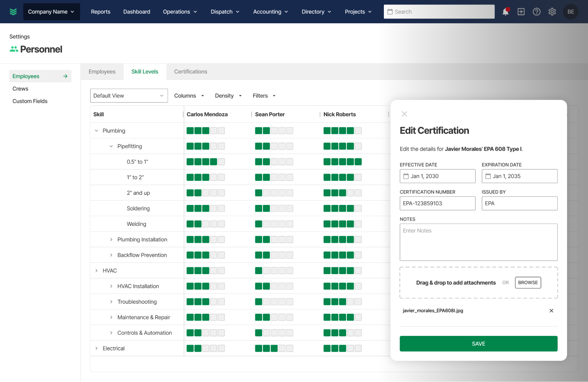
Task: Click the green layered app logo
Action: (x=13, y=12)
